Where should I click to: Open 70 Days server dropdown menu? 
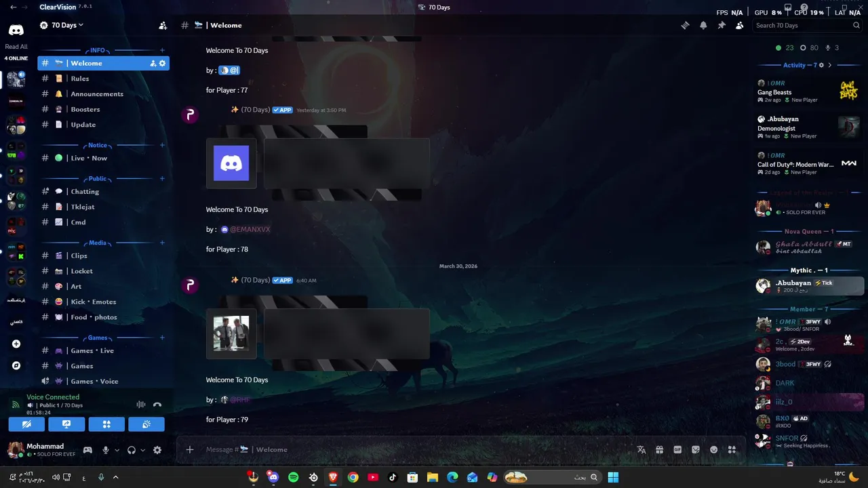tap(62, 25)
